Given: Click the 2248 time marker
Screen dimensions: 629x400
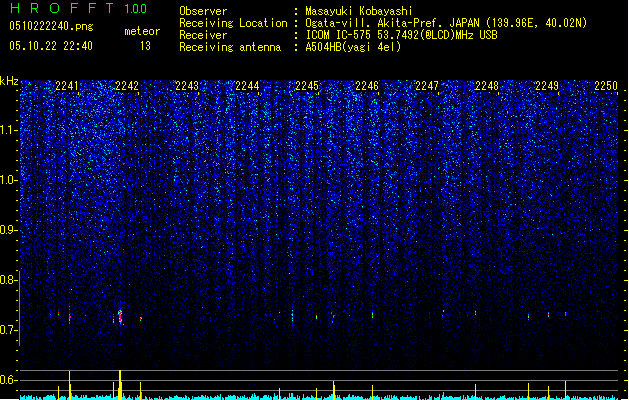Looking at the screenshot, I should click(487, 86).
